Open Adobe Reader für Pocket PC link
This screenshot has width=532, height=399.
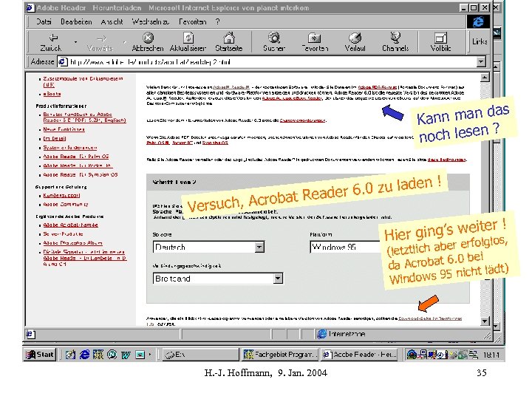pyautogui.click(x=78, y=166)
